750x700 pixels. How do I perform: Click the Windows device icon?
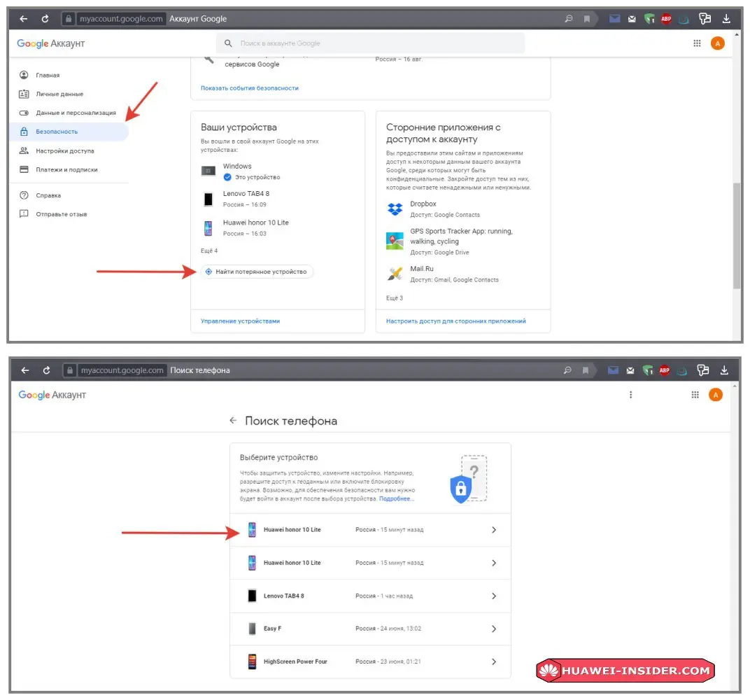208,171
